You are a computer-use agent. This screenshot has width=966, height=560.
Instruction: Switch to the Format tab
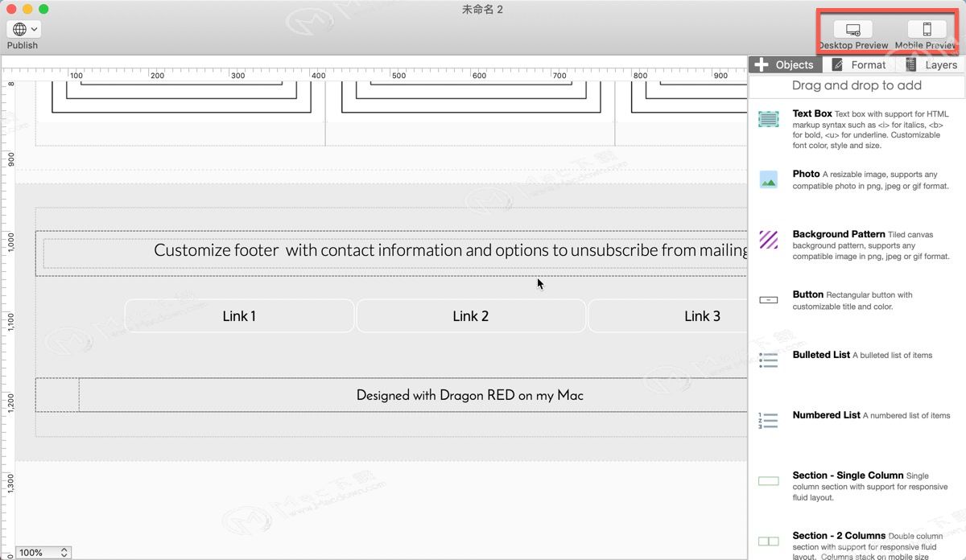click(860, 65)
